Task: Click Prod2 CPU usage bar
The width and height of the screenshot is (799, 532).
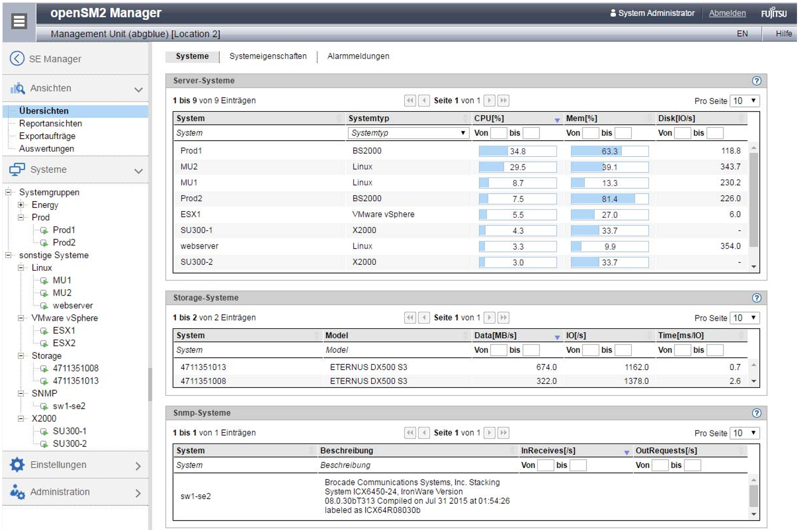Action: [x=517, y=199]
